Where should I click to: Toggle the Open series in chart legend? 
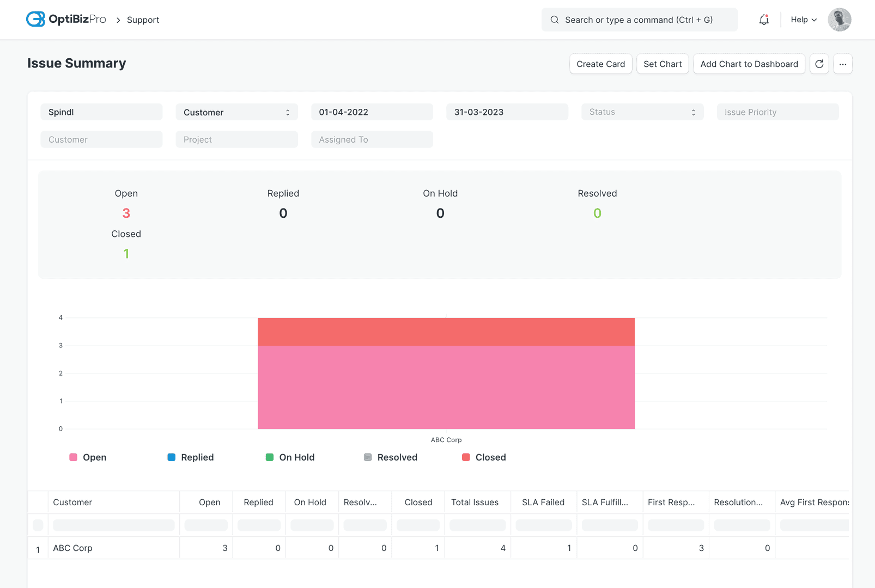pos(88,457)
